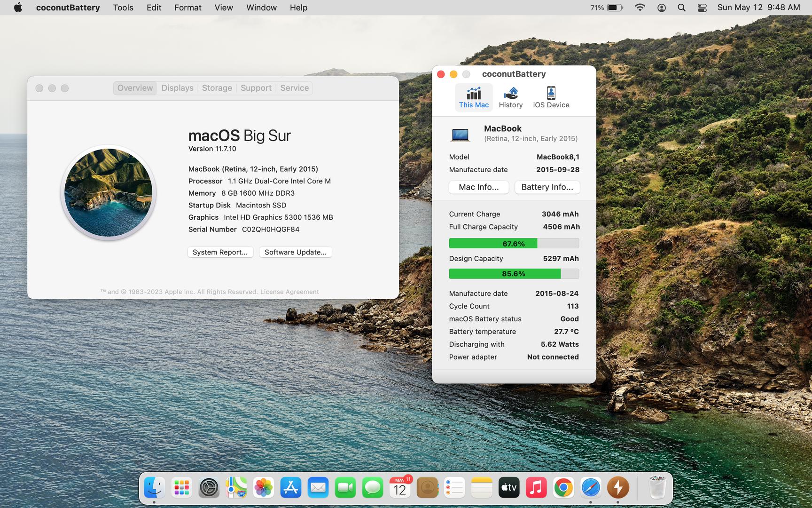Click the date and time in menu bar
812x508 pixels.
point(758,8)
